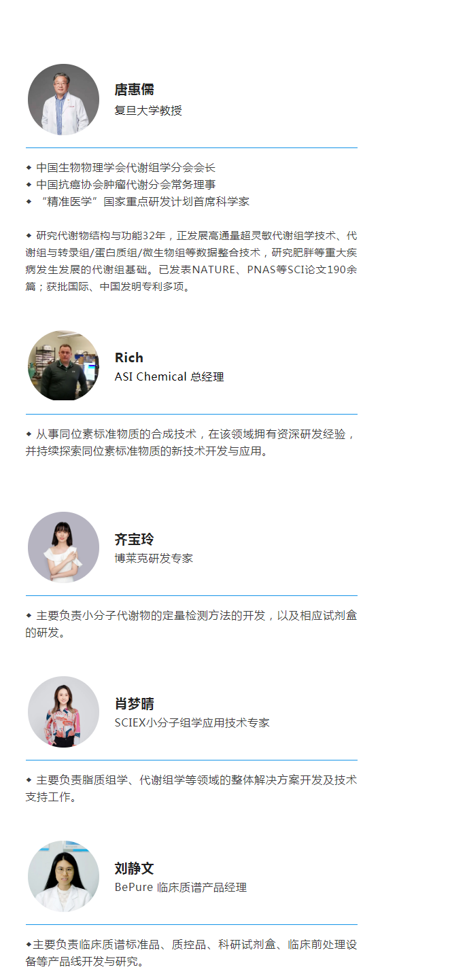Select the name heading 唐惠儒
This screenshot has width=467, height=980.
135,90
